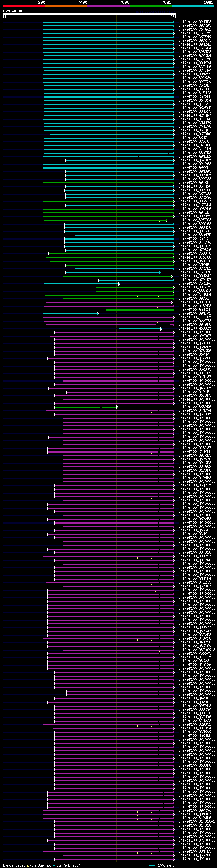Select the UniRef100_Q7F613 label
Screen dimensions: 217x868
(x=195, y=104)
